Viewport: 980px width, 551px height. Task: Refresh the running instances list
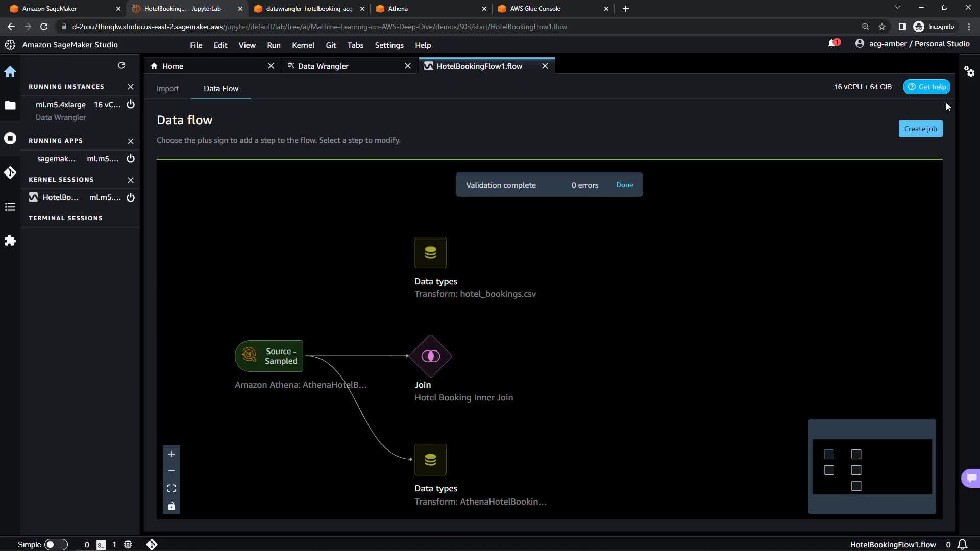[121, 65]
